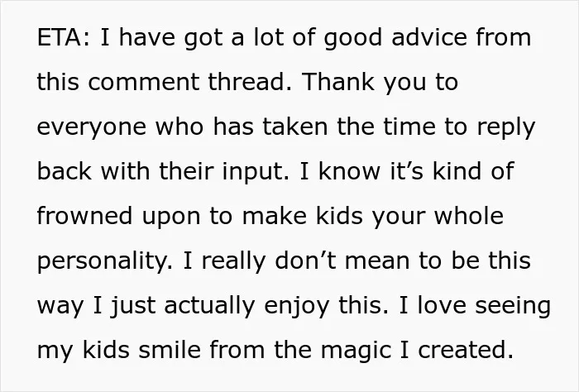The image size is (579, 392).
Task: Click the word "actually"
Action: coord(209,307)
